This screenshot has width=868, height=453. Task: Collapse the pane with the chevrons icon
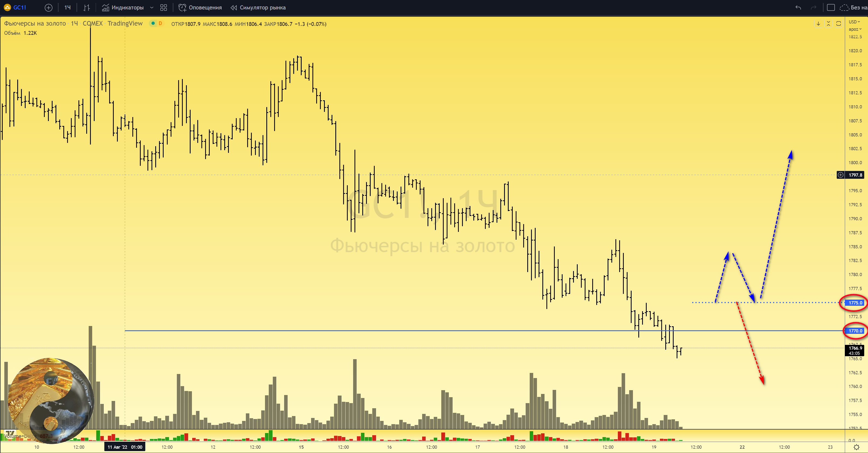828,24
